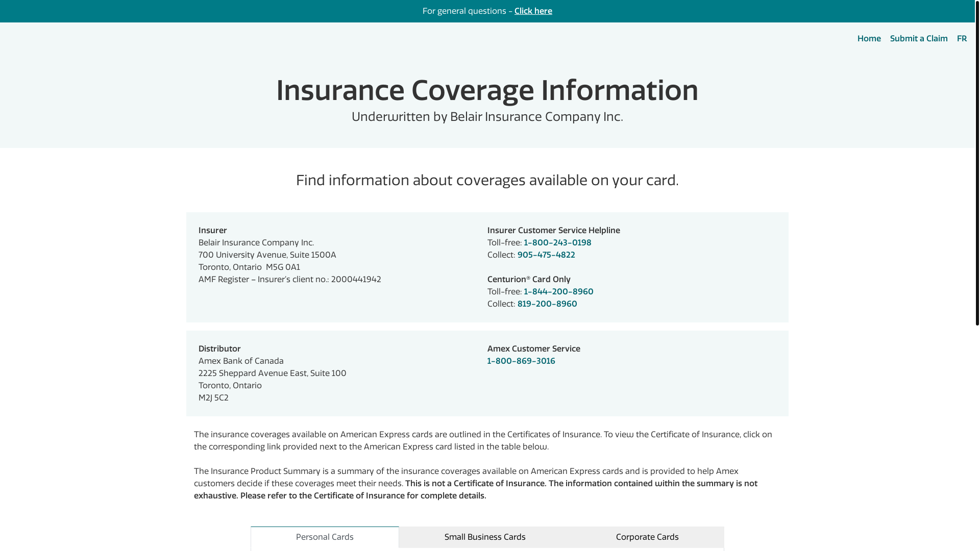Screen dimensions: 980x551
Task: Click the vertical page scrollbar thumb
Action: (x=977, y=163)
